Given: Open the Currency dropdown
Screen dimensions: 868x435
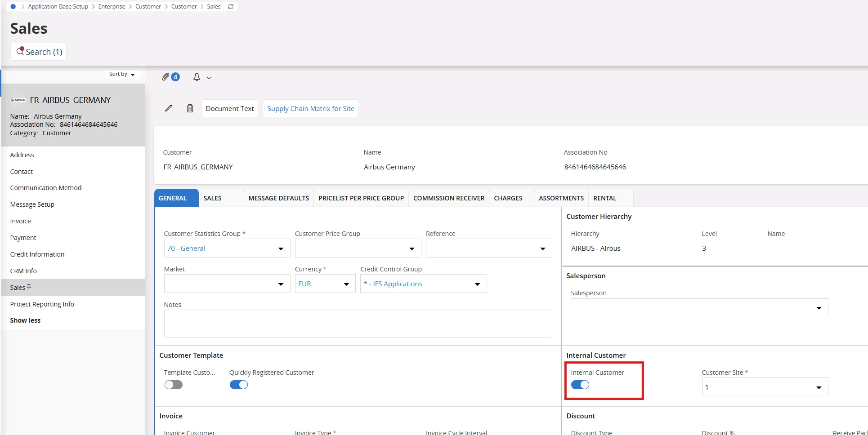Looking at the screenshot, I should pos(346,284).
